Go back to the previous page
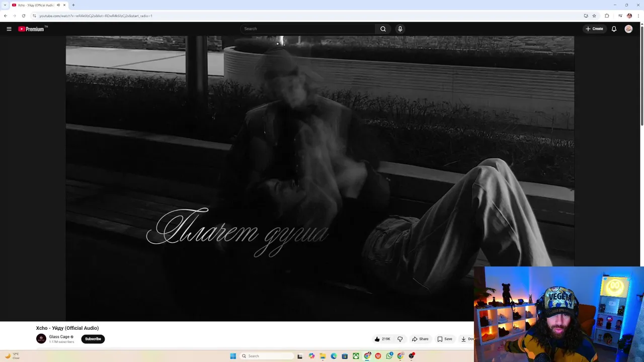 6,16
